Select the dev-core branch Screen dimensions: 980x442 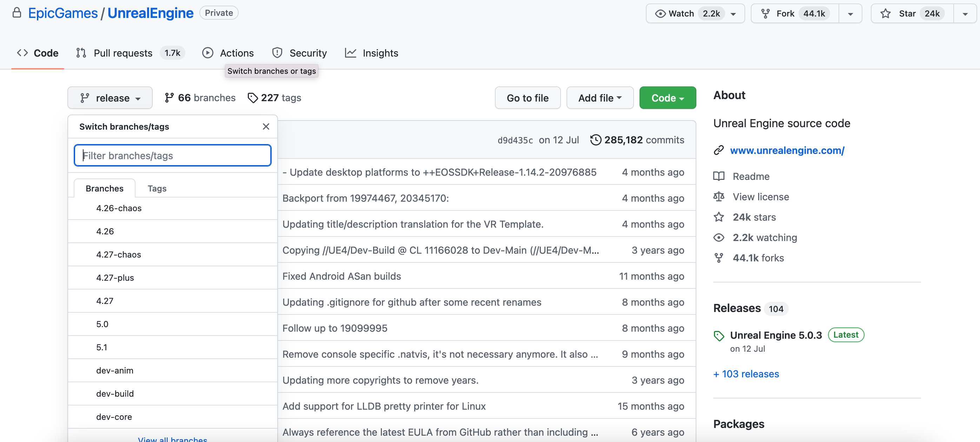(172, 417)
